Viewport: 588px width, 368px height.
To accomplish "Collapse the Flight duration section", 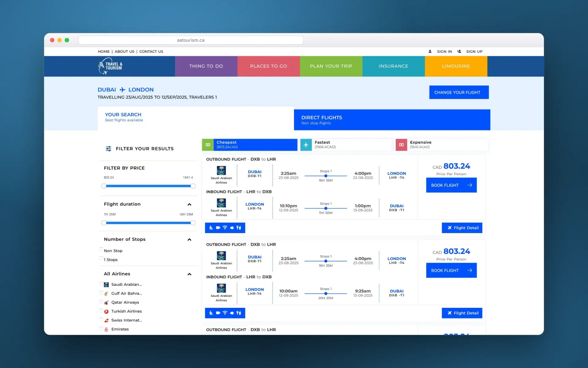I will pos(189,205).
